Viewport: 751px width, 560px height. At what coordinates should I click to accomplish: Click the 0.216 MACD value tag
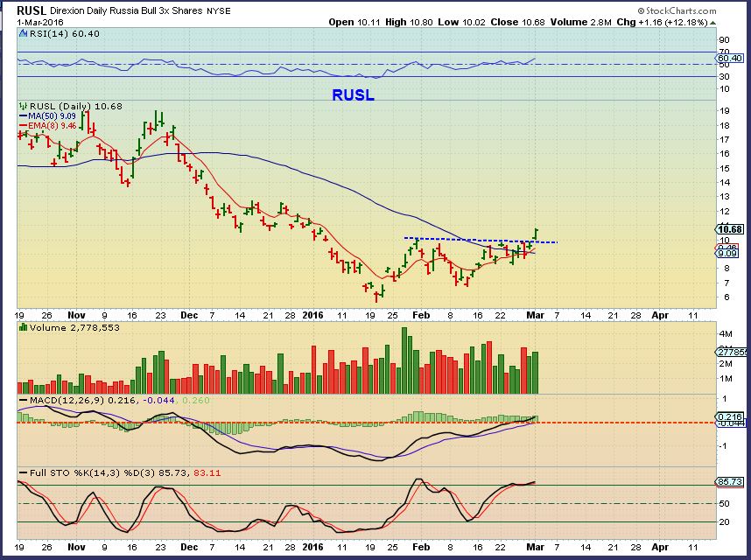click(x=730, y=416)
